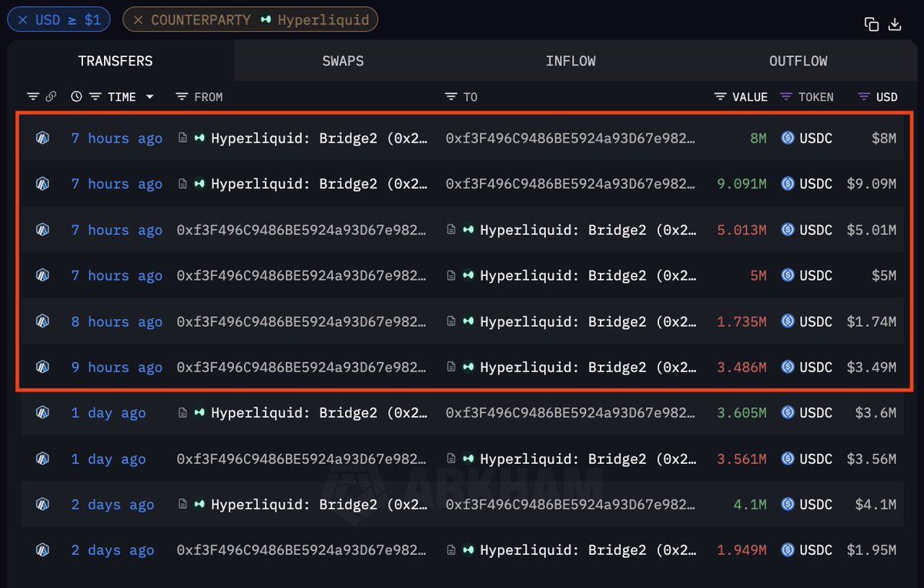Screen dimensions: 924x588
Task: Click the Arbitrum chain icon in the $4.1M row
Action: tap(42, 505)
